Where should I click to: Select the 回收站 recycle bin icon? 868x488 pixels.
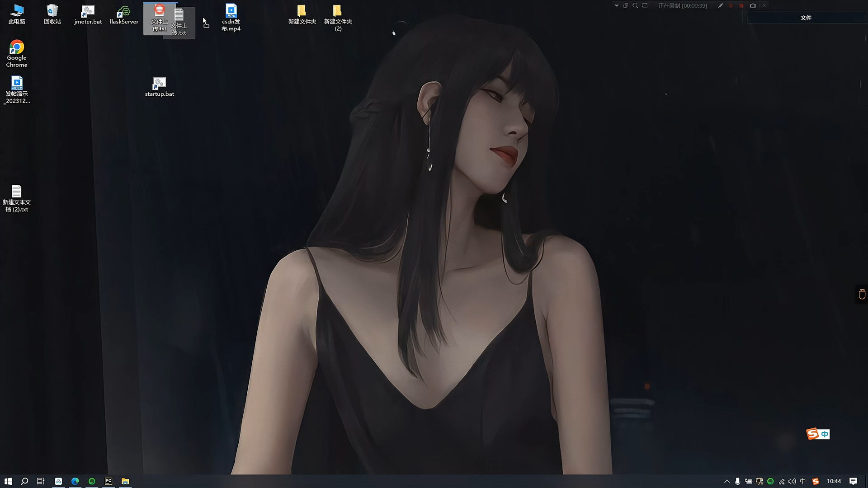point(52,14)
